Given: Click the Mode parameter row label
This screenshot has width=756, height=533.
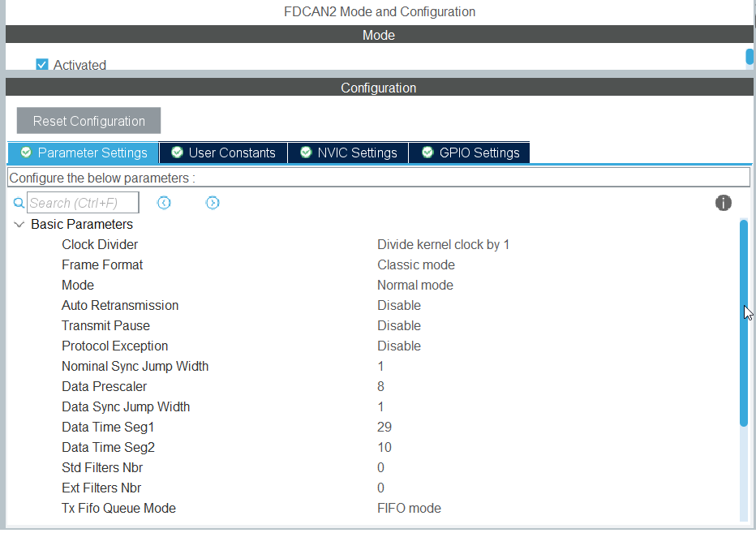Looking at the screenshot, I should click(x=78, y=285).
